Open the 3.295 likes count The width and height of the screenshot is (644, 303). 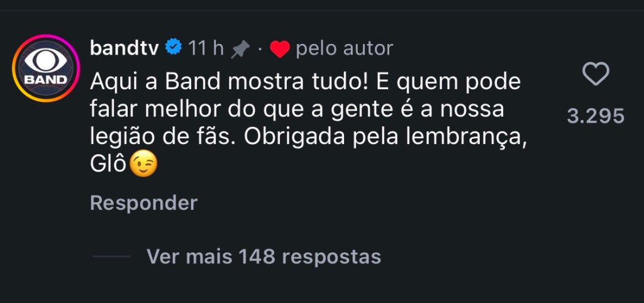pyautogui.click(x=595, y=116)
